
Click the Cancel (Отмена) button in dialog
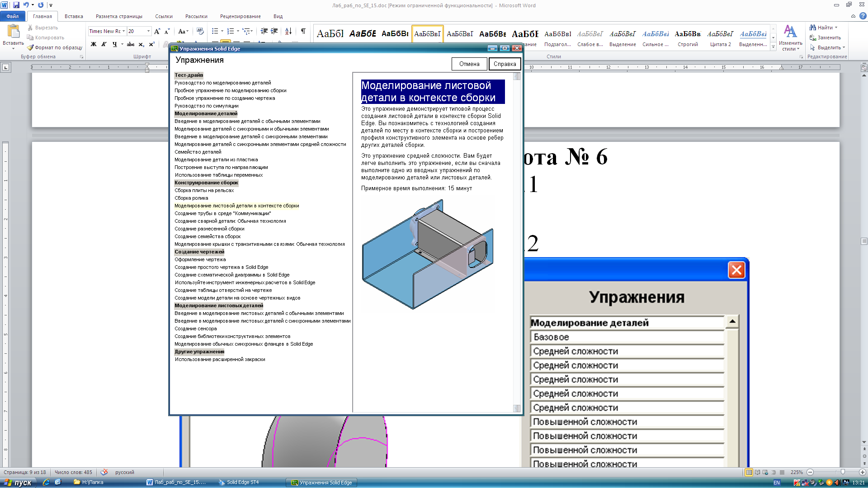coord(469,64)
